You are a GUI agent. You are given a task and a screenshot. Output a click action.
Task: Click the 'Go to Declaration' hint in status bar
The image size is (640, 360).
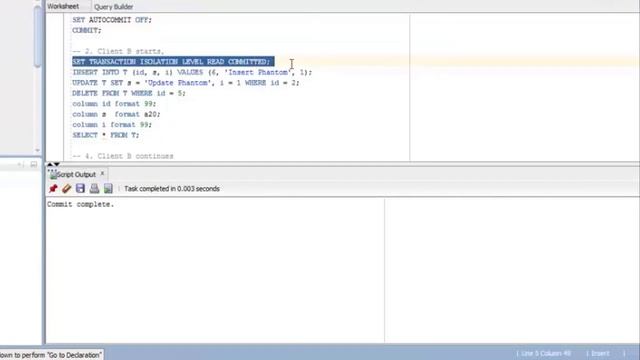(51, 355)
